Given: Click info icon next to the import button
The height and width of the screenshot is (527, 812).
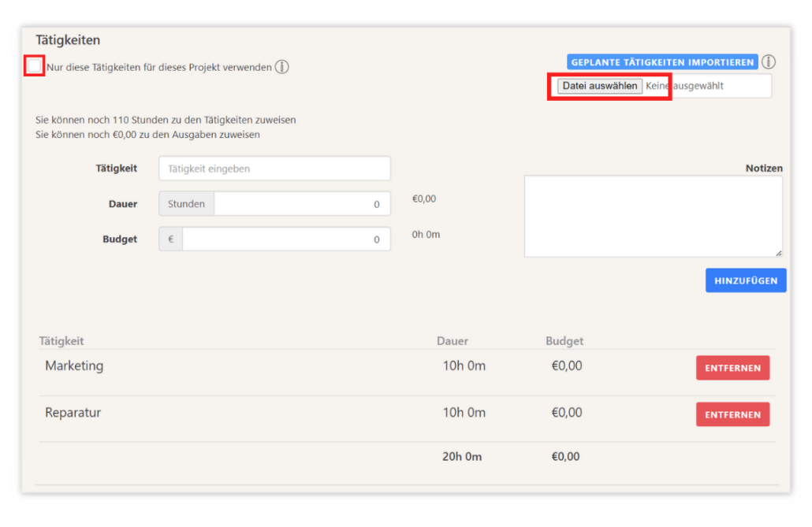Looking at the screenshot, I should pos(769,62).
